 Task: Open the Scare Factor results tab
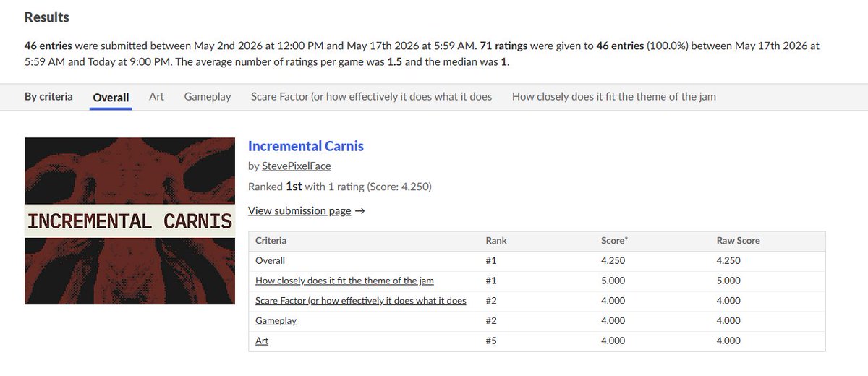pyautogui.click(x=371, y=96)
